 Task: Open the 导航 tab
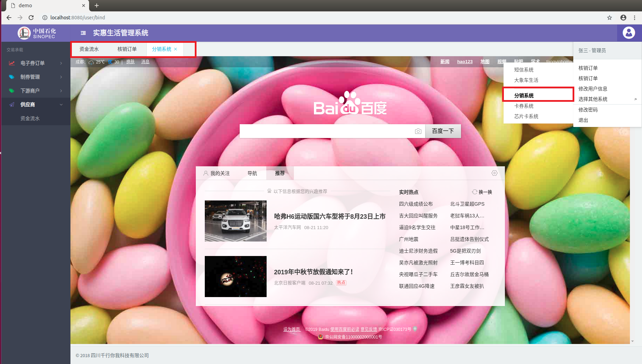pos(252,173)
